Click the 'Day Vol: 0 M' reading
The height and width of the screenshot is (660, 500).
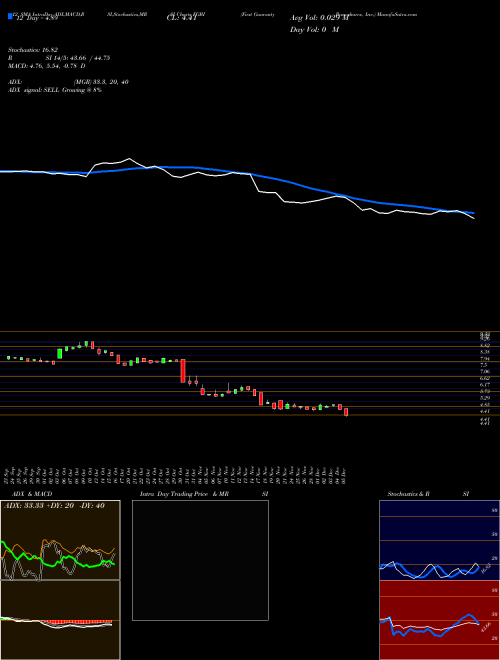[314, 30]
